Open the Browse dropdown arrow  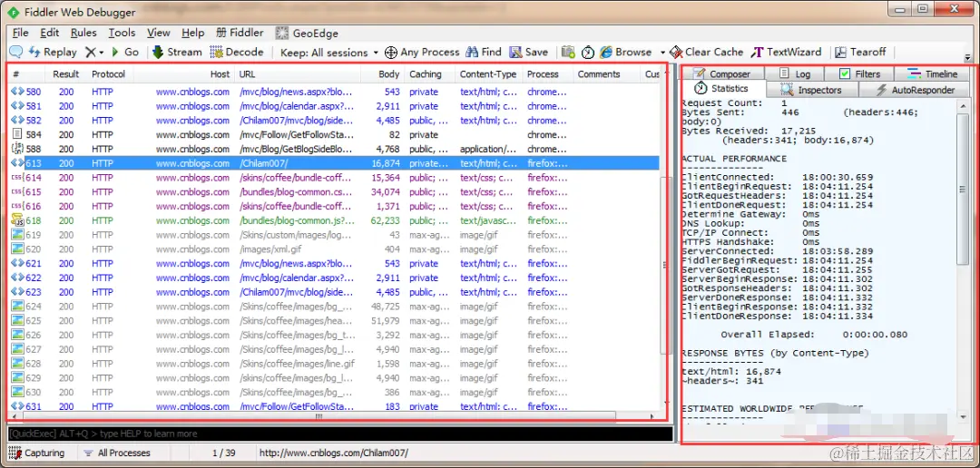tap(662, 53)
